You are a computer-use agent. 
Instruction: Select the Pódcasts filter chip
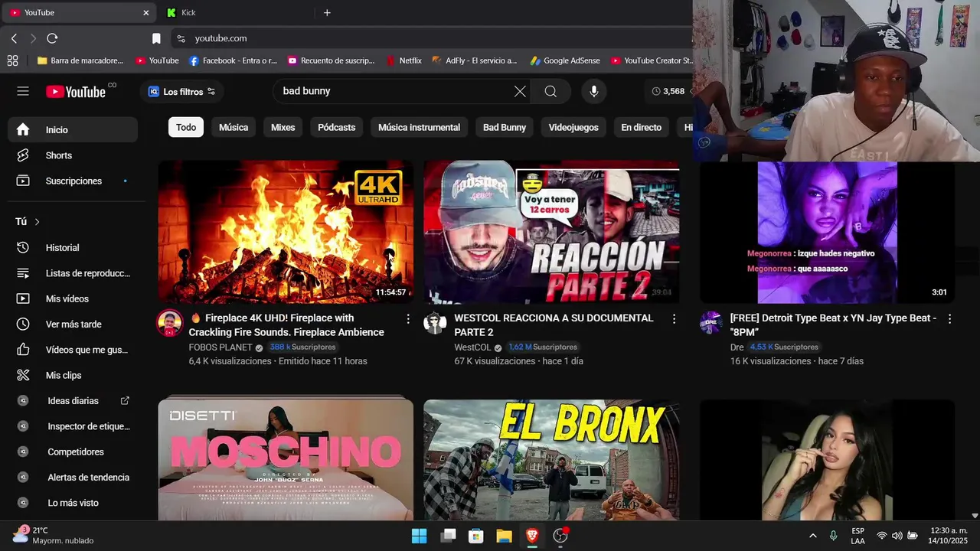click(337, 127)
